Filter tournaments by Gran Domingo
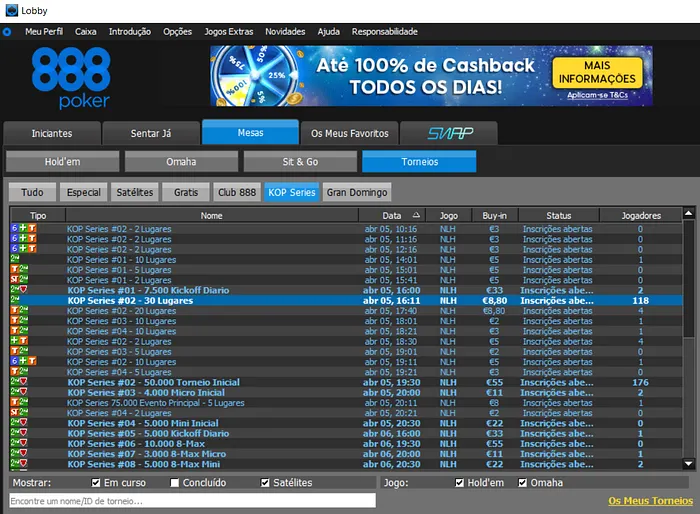 click(x=357, y=192)
